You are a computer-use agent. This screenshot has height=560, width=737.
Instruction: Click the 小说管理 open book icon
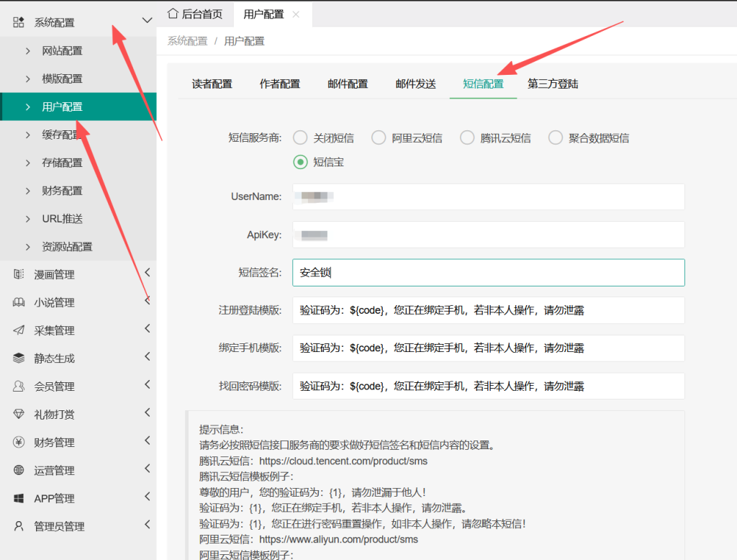(19, 302)
